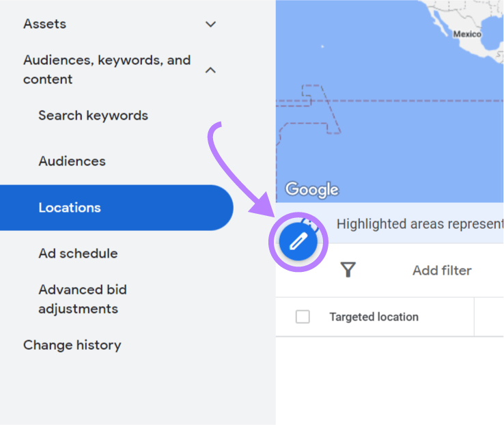
Task: Click the Mexico label on the map
Action: (467, 34)
